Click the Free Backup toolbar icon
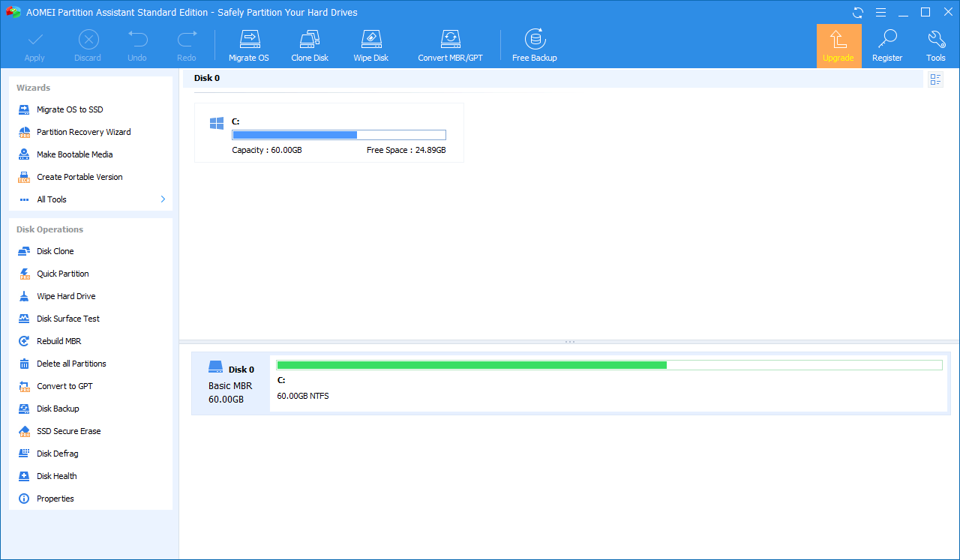 pos(534,46)
